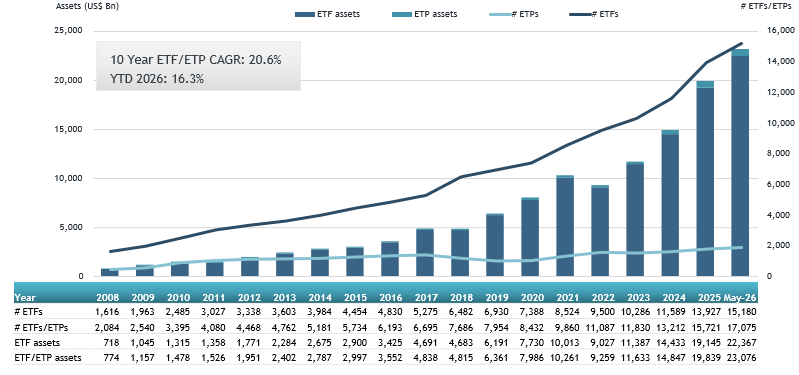Click the 2008 bar in the chart
This screenshot has width=799, height=375.
[x=110, y=273]
